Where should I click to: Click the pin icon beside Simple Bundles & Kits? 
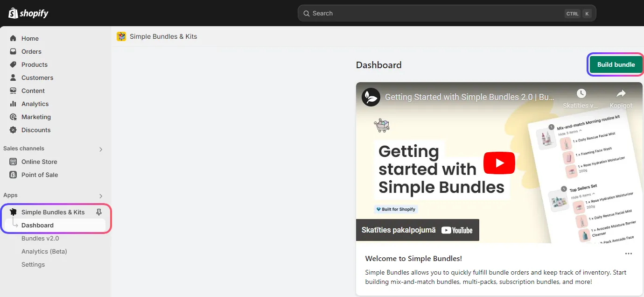click(98, 212)
